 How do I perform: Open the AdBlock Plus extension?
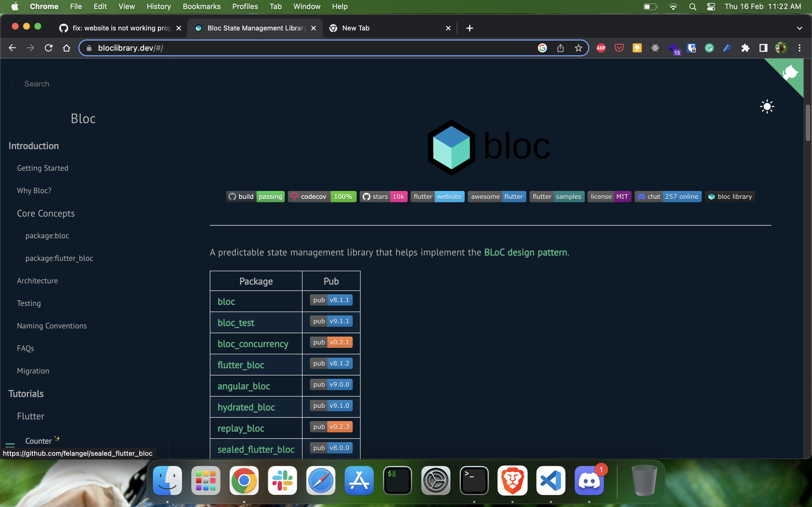click(601, 48)
